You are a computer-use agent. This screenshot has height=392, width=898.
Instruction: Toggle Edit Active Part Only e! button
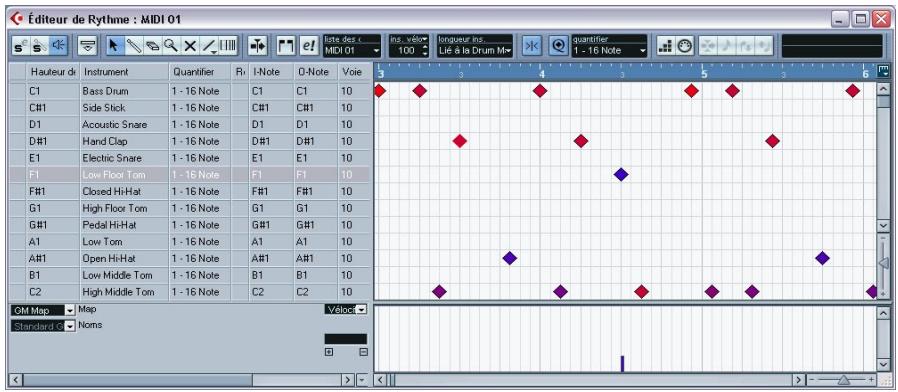[x=309, y=46]
